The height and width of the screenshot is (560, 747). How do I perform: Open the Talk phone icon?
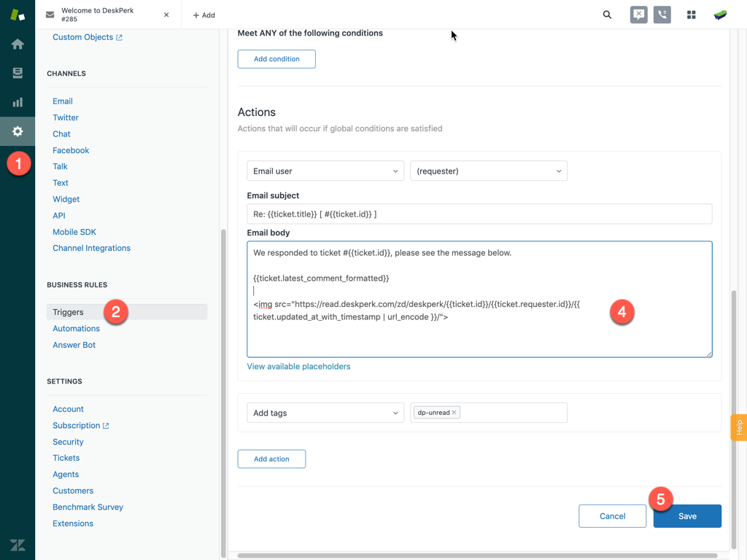pos(662,15)
